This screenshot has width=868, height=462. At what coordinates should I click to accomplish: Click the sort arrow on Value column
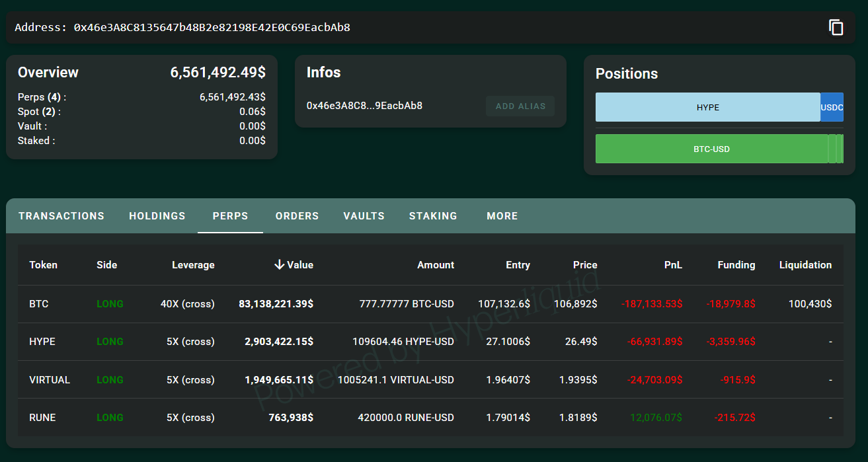click(280, 265)
